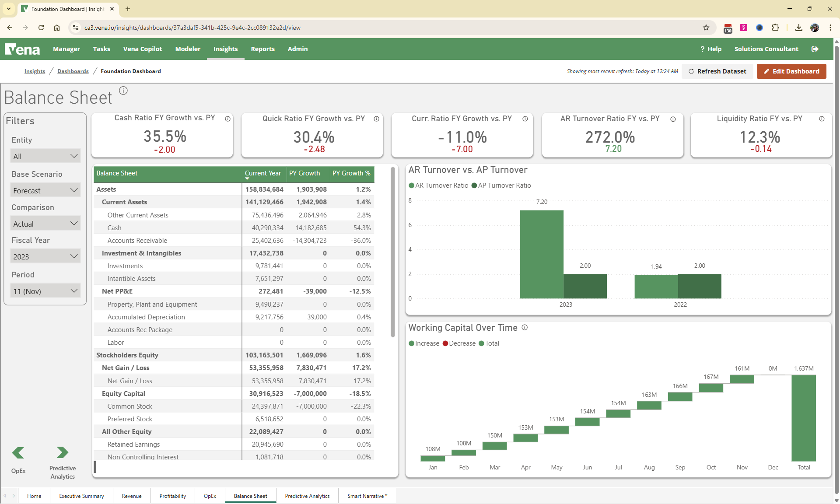Click the info icon beside Balance Sheet title
Image resolution: width=840 pixels, height=504 pixels.
click(123, 90)
